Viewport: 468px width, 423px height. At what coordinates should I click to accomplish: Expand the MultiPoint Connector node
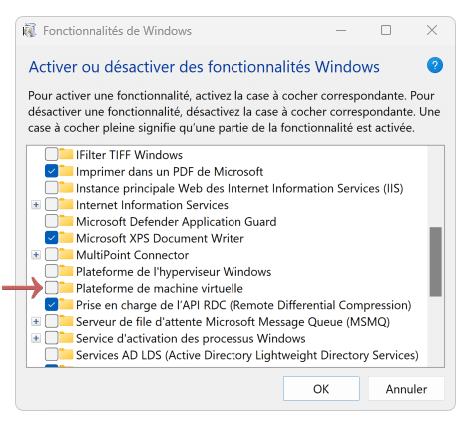click(36, 255)
